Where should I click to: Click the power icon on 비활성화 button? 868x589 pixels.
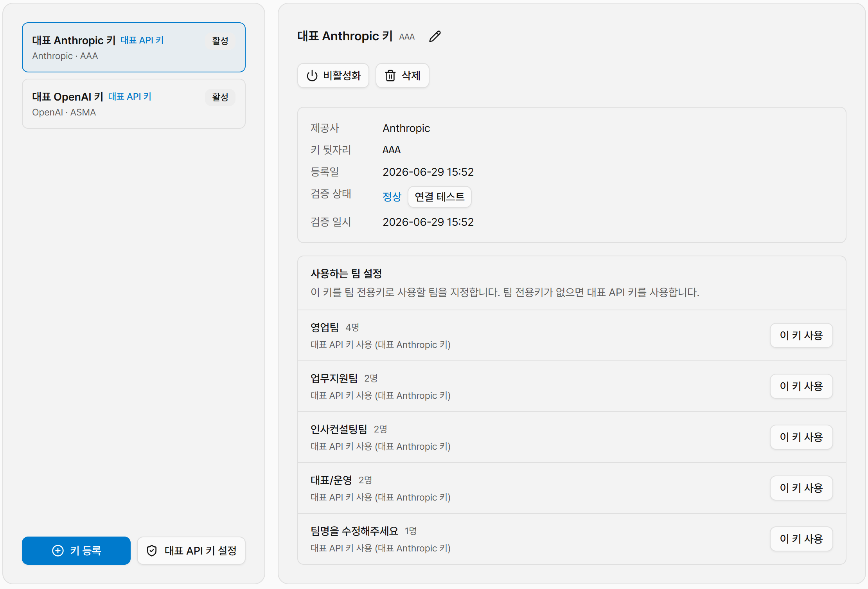tap(312, 76)
